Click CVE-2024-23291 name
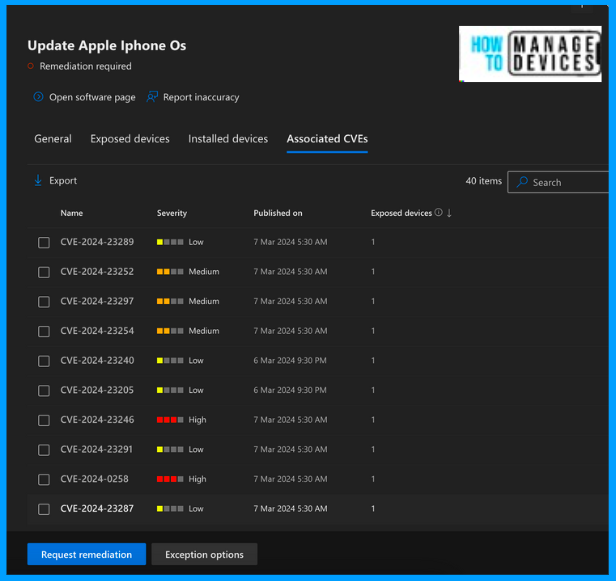616x581 pixels. click(x=96, y=449)
